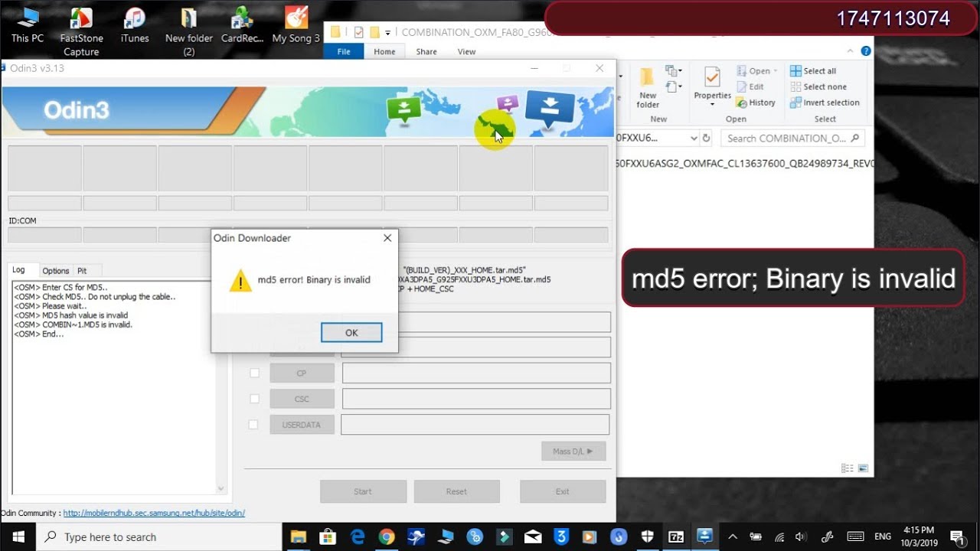
Task: Click the taskbar search box
Action: pyautogui.click(x=159, y=537)
